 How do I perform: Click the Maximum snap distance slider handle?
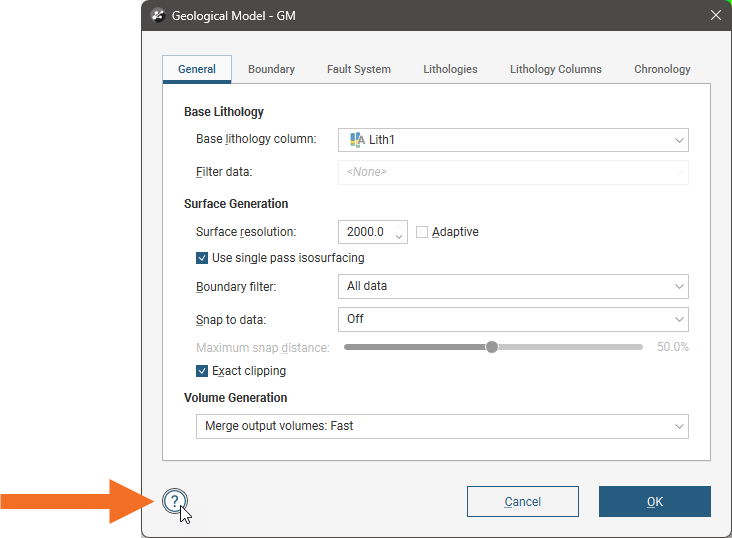tap(491, 347)
